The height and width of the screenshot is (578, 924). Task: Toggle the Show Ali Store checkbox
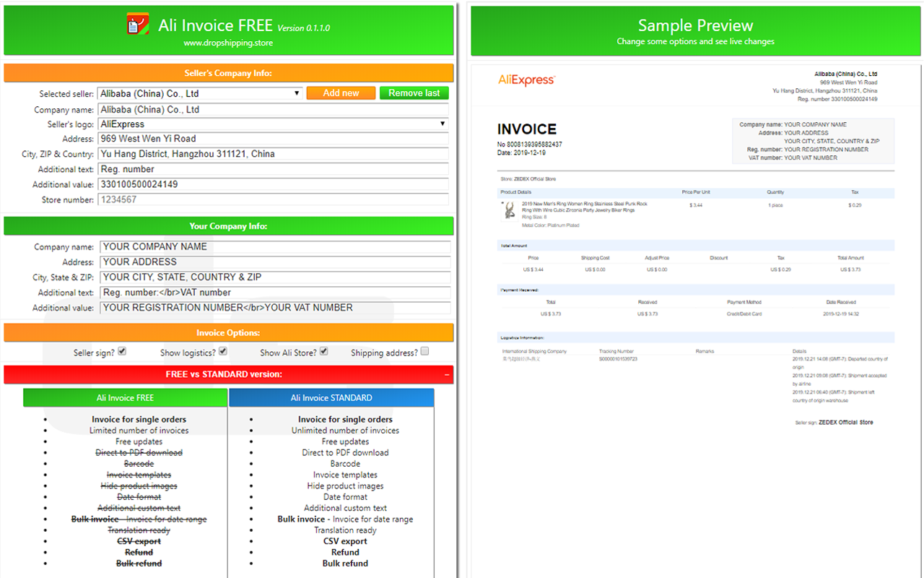click(324, 351)
